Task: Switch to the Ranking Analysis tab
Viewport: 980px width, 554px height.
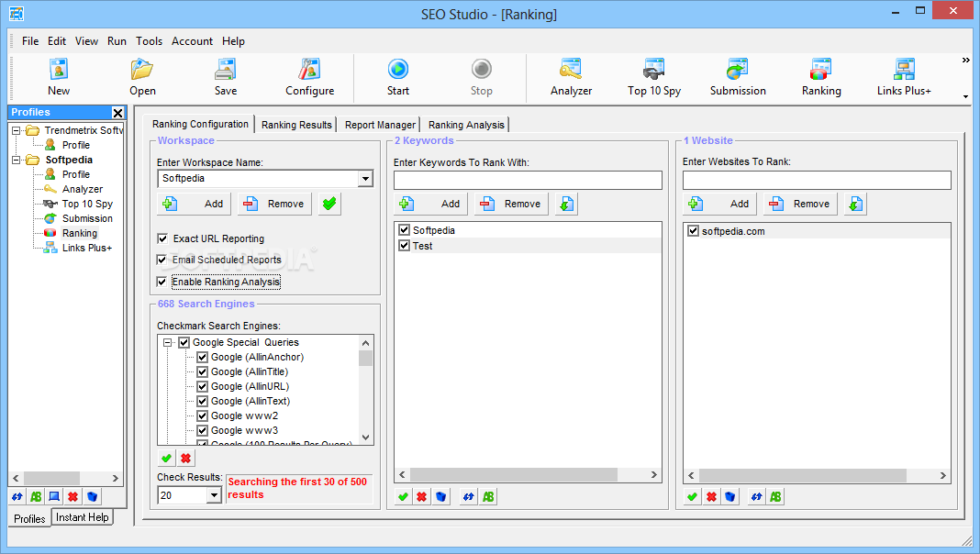Action: [466, 125]
